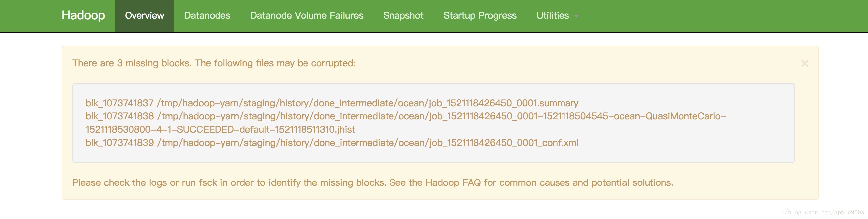Switch to the Datanodes tab
868x219 pixels.
point(207,16)
